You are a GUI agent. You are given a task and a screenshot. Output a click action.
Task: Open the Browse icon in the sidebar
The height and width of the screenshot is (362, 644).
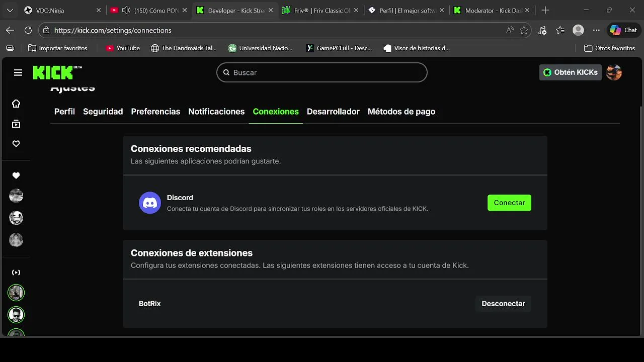[16, 124]
